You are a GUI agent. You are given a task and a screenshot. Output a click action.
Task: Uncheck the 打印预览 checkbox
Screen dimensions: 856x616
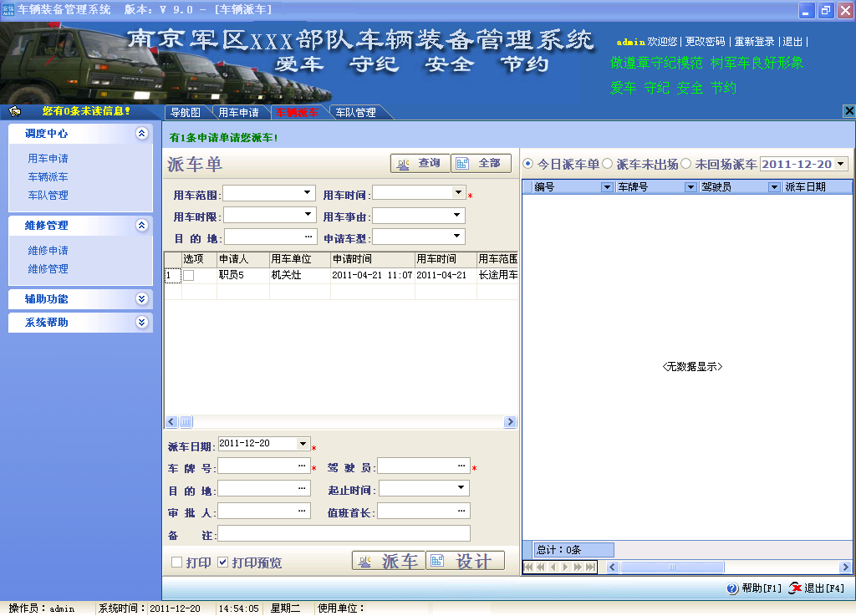223,563
